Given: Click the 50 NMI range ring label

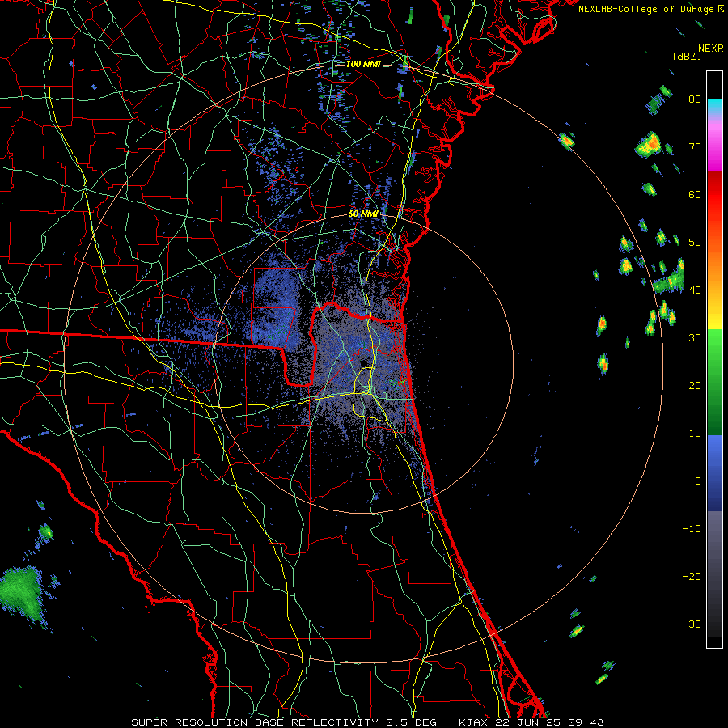Looking at the screenshot, I should [363, 214].
